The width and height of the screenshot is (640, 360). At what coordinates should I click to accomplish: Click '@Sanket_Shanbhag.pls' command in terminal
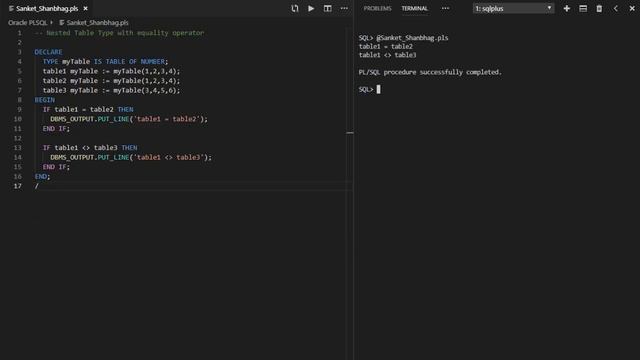click(412, 38)
